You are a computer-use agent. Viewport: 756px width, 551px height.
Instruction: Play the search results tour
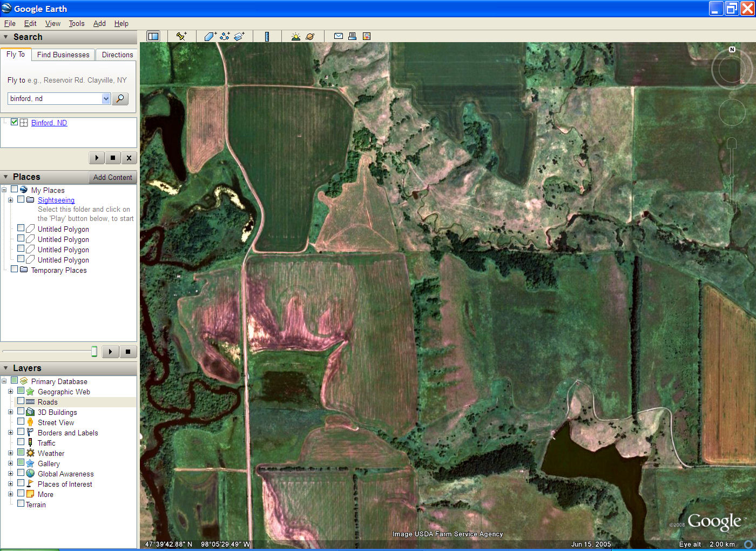pos(97,158)
